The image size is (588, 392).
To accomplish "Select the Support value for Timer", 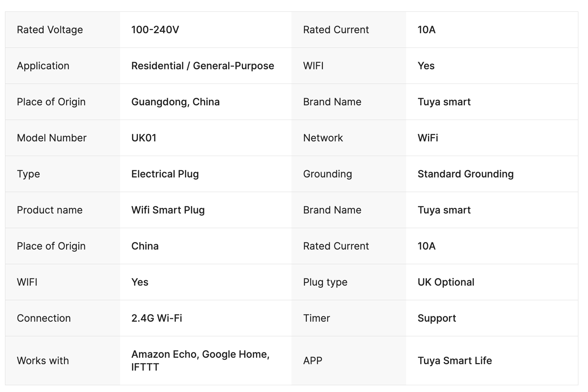I will (437, 318).
